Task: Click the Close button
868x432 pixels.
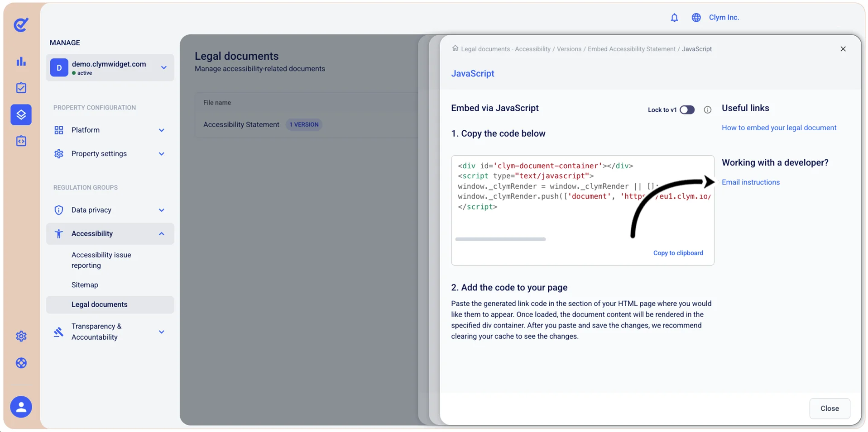Action: click(830, 408)
